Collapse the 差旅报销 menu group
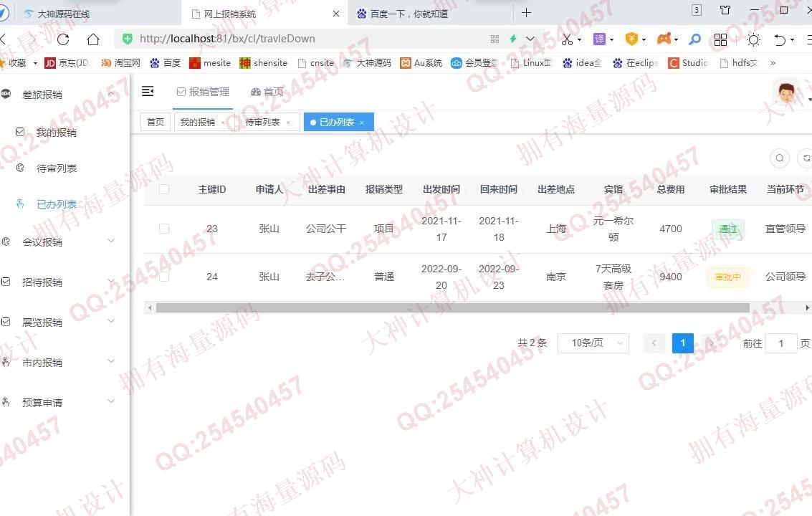 pos(111,94)
